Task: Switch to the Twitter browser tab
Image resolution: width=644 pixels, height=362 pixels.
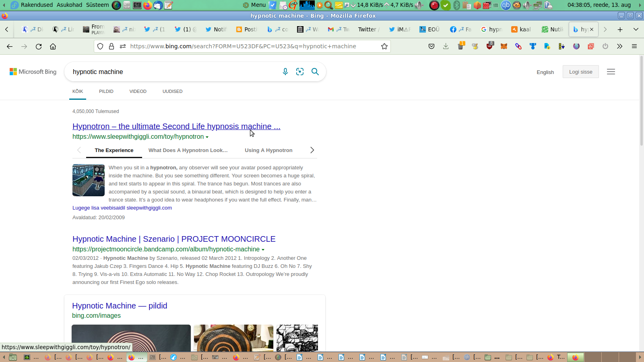Action: (368, 29)
